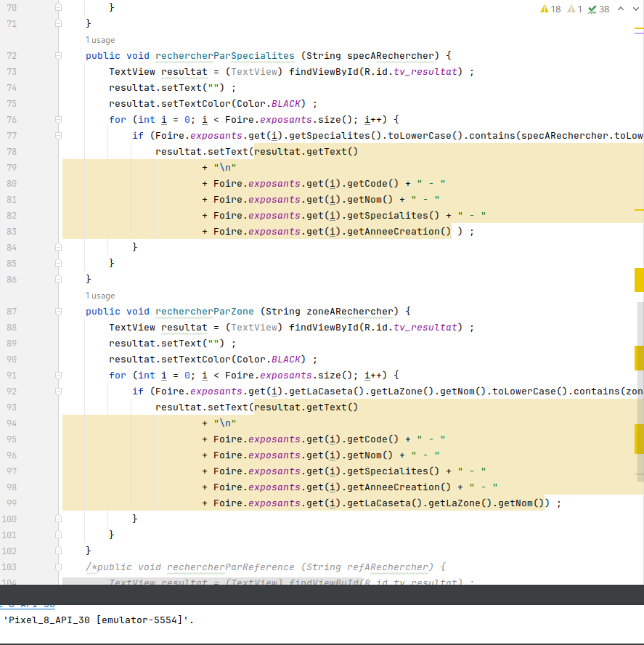
Task: Collapse the rechercherParSpecialites method at line 72
Action: point(58,56)
